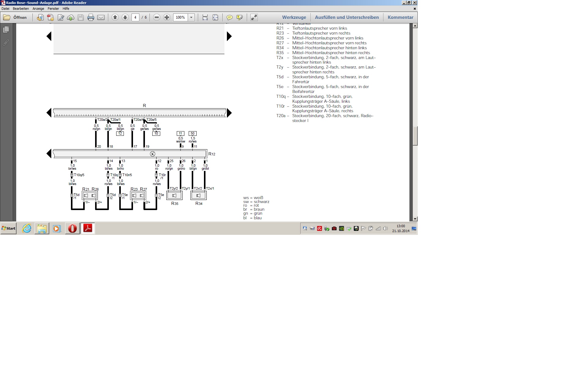Fit the full page to window icon
This screenshot has width=588, height=392.
[215, 17]
